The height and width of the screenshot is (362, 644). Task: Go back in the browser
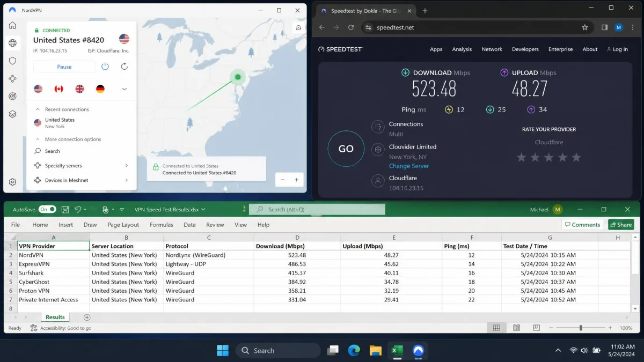click(x=322, y=27)
